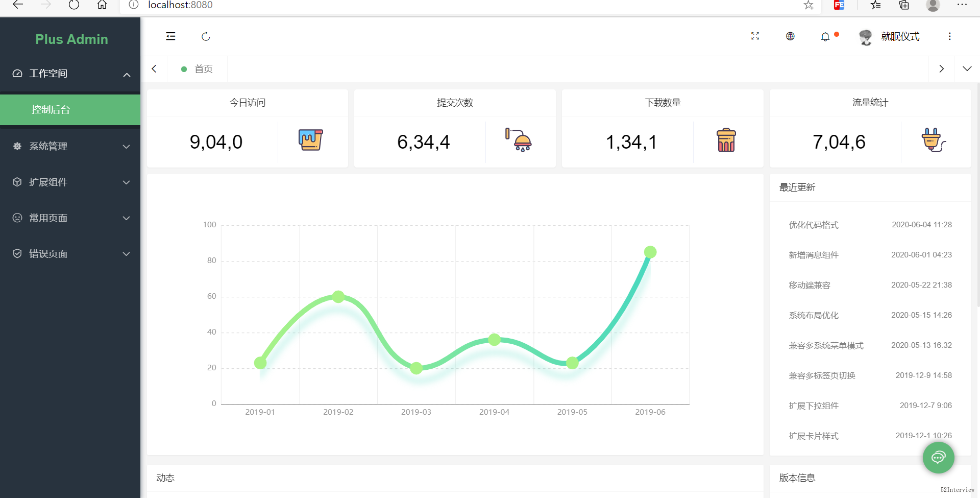Click the browser profile icon

[933, 5]
